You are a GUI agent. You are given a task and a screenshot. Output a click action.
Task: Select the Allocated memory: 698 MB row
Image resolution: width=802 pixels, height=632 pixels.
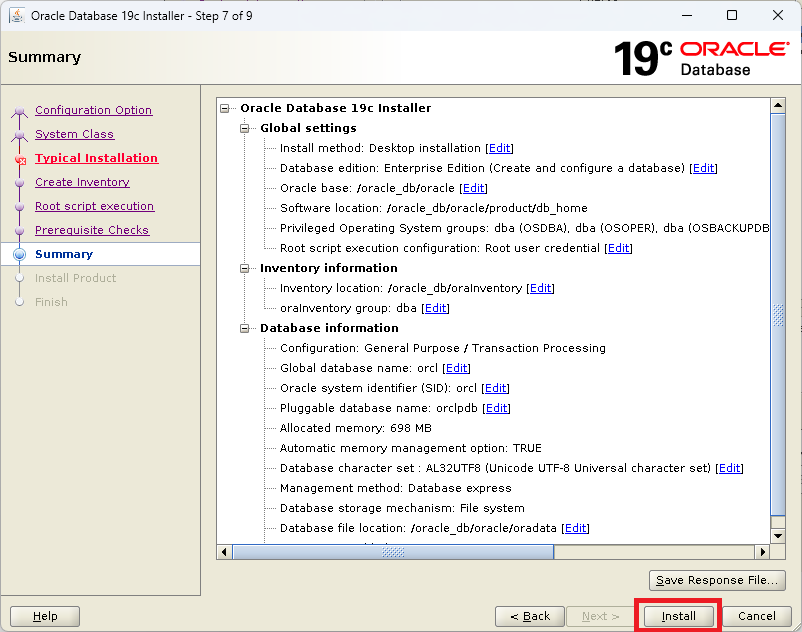pyautogui.click(x=356, y=428)
